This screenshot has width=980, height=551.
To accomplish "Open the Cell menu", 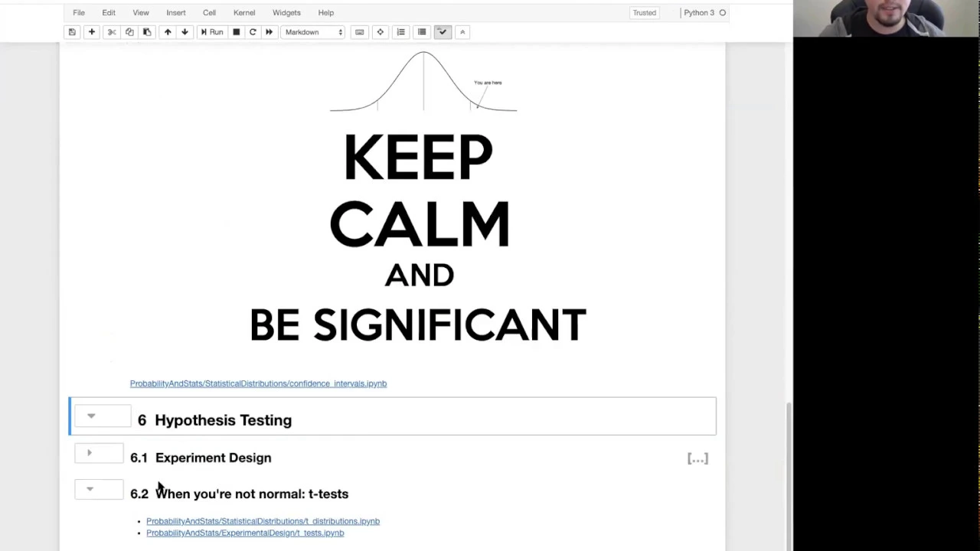I will (209, 12).
